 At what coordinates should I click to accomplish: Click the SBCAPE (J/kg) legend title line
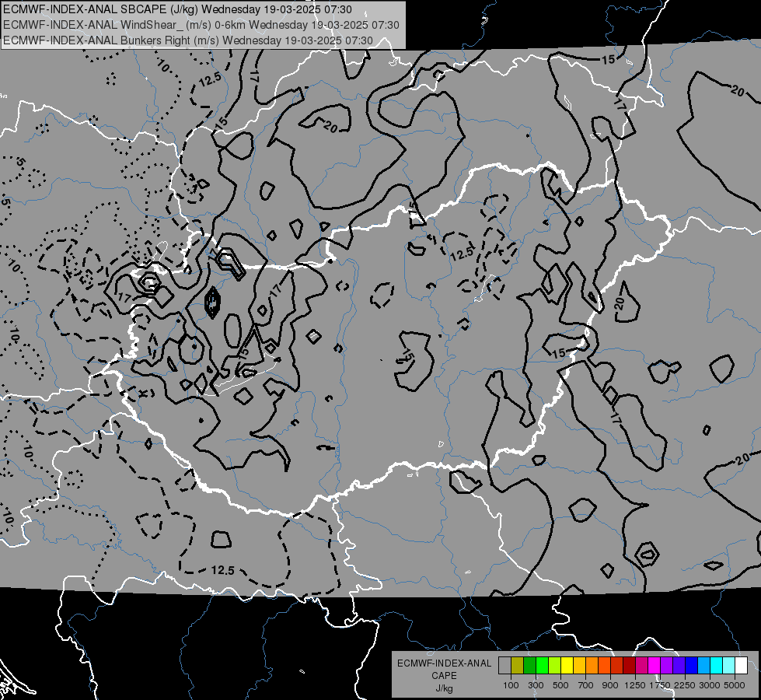pyautogui.click(x=178, y=9)
